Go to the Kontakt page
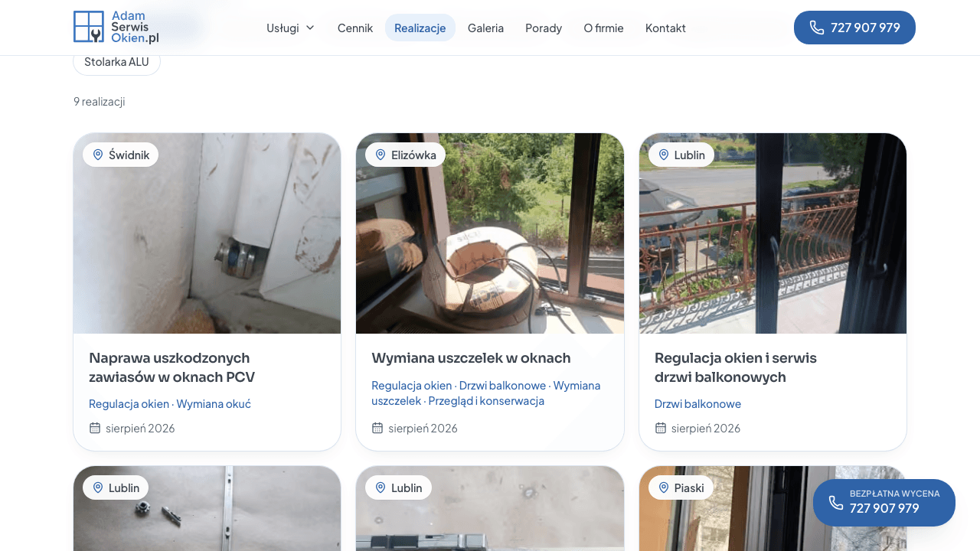Viewport: 980px width, 551px height. pyautogui.click(x=665, y=28)
